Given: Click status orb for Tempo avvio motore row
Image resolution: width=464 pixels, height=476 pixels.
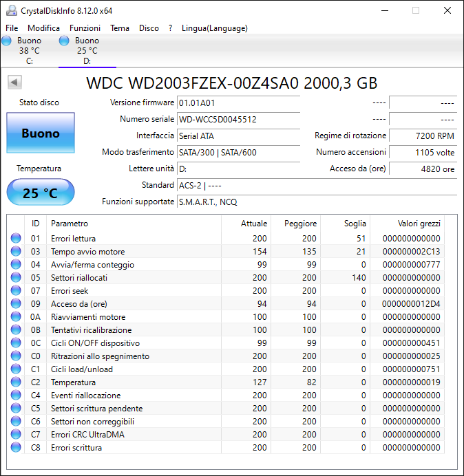Looking at the screenshot, I should (16, 251).
